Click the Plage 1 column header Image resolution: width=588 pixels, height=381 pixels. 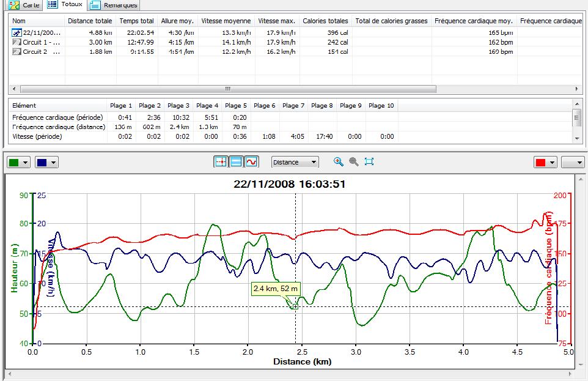pos(121,105)
